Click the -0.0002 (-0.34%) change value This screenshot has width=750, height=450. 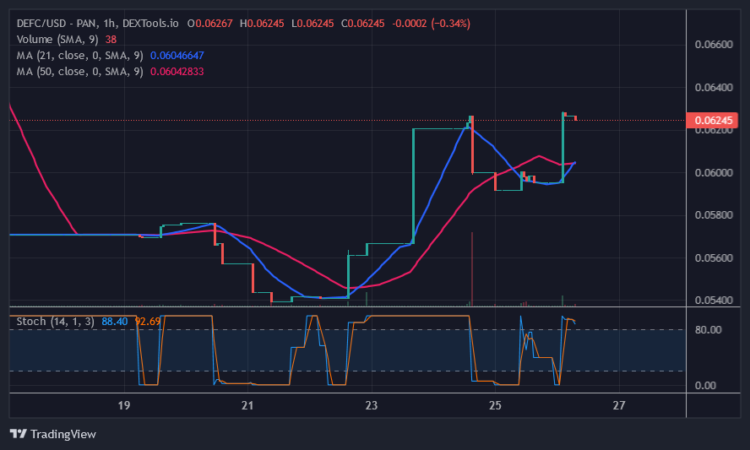pos(431,23)
